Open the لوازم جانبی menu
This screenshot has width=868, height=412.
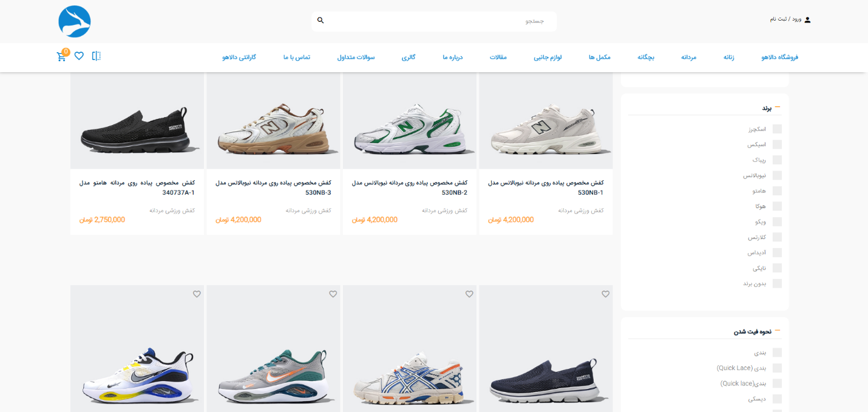pos(548,57)
